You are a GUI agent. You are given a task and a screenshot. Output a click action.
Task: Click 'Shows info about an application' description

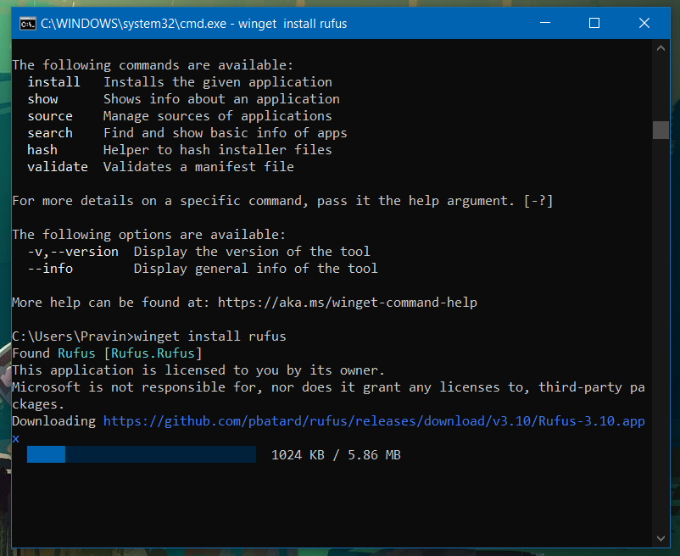pos(222,99)
